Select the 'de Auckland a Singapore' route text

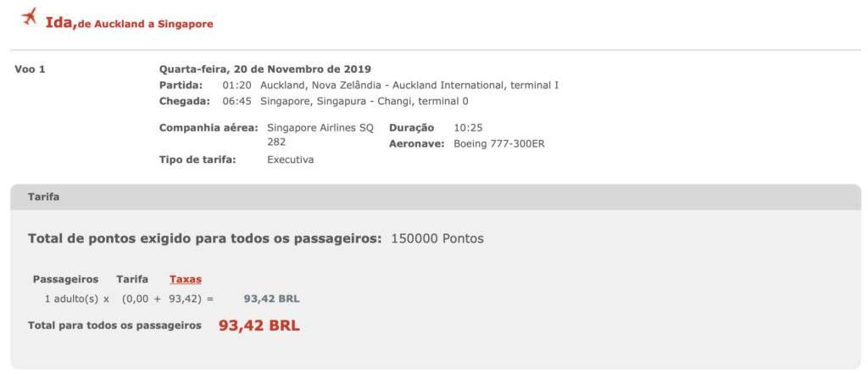146,24
